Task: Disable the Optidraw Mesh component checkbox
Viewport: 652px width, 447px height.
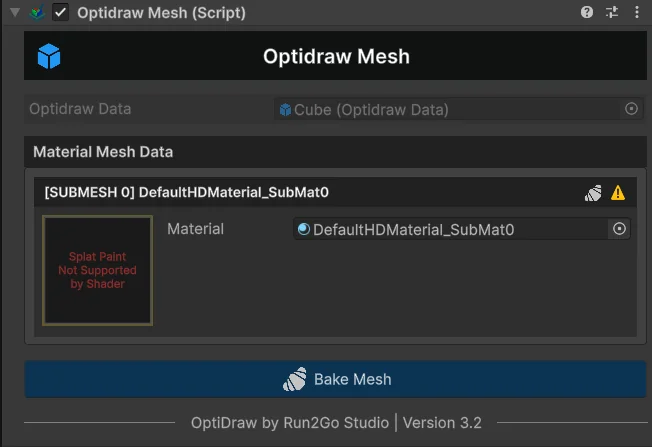Action: click(x=61, y=12)
